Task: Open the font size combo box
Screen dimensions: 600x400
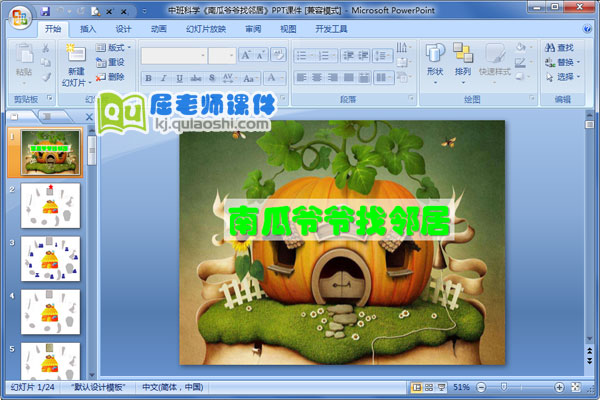Action: [x=222, y=56]
